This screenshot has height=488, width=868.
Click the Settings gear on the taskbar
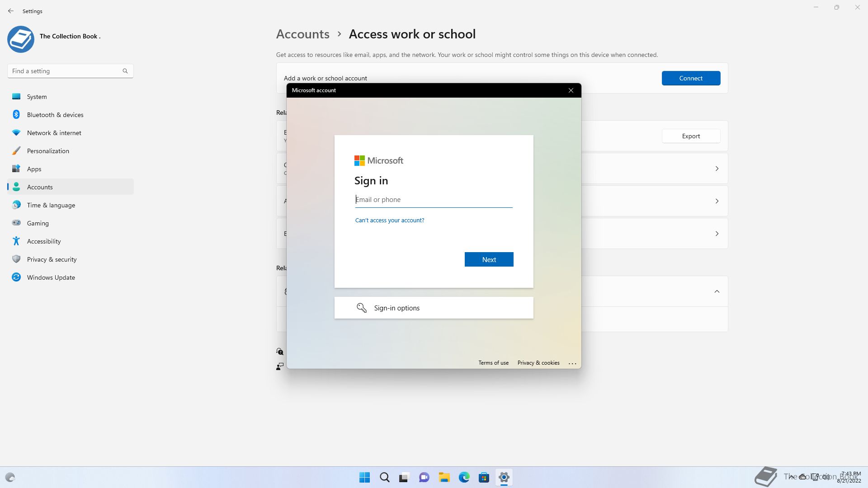tap(504, 477)
